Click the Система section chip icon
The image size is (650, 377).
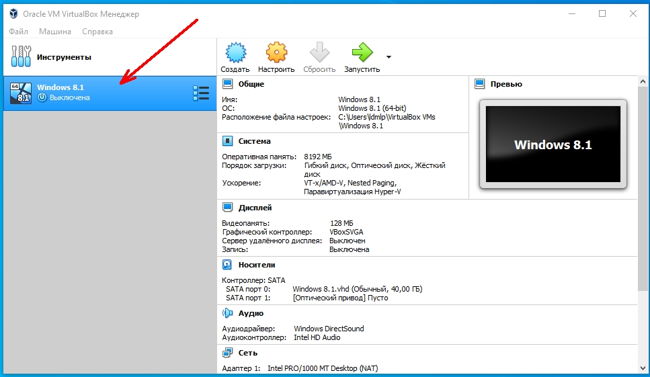coord(228,141)
